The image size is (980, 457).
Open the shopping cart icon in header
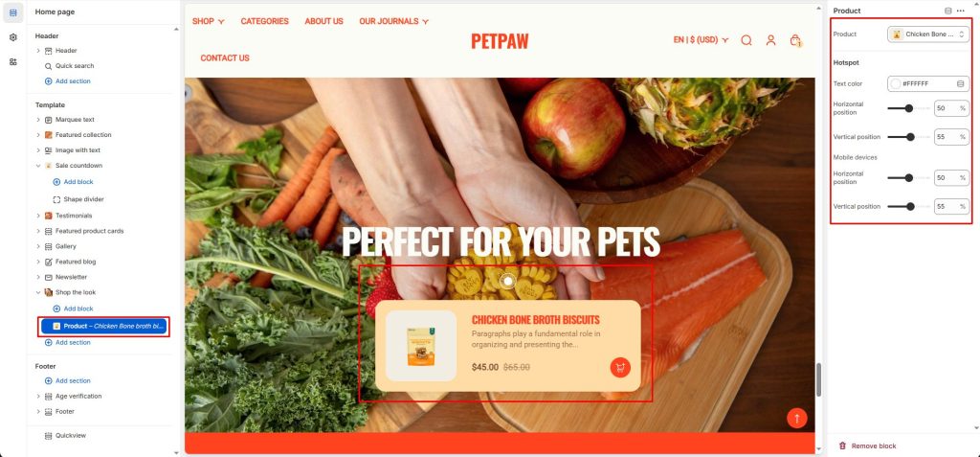[x=795, y=40]
